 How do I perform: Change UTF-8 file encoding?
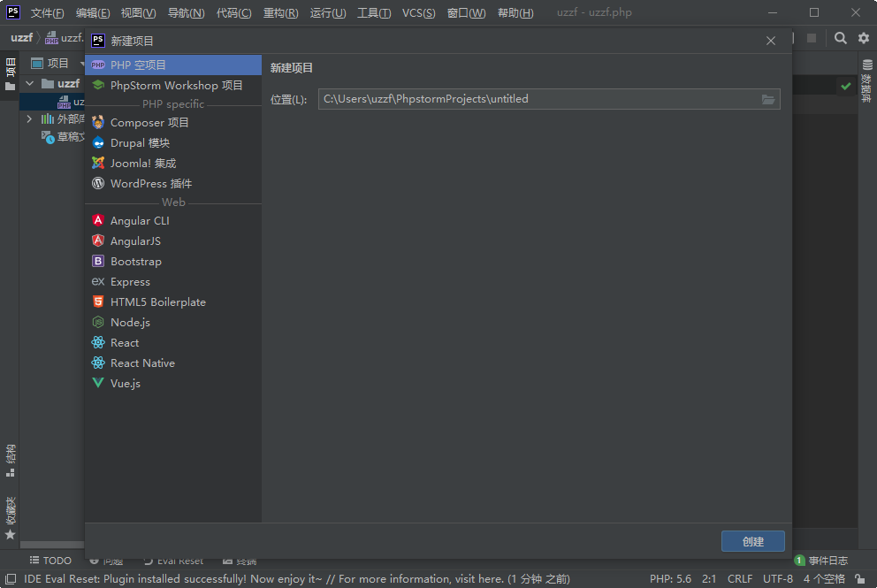[777, 579]
